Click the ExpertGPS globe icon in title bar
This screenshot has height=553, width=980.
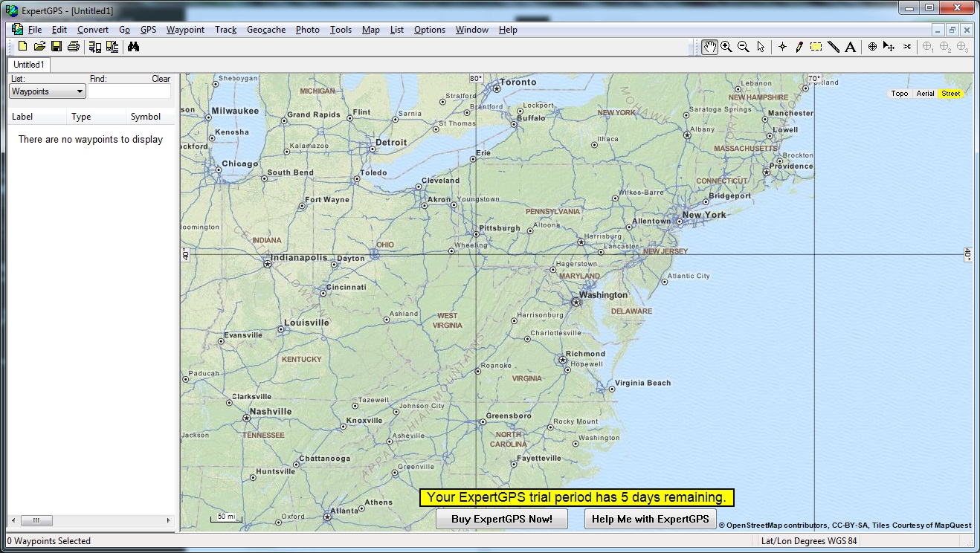12,10
